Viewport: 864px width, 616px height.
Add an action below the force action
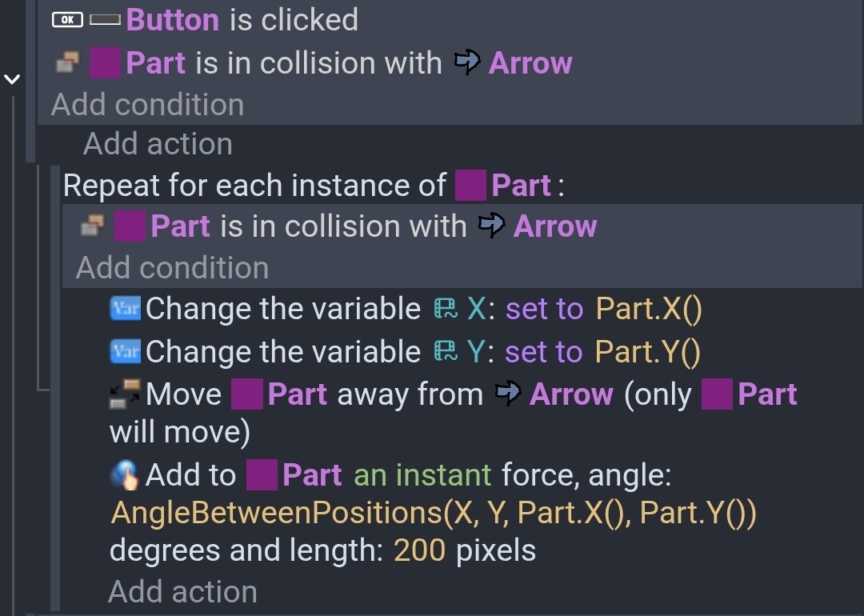click(x=182, y=592)
